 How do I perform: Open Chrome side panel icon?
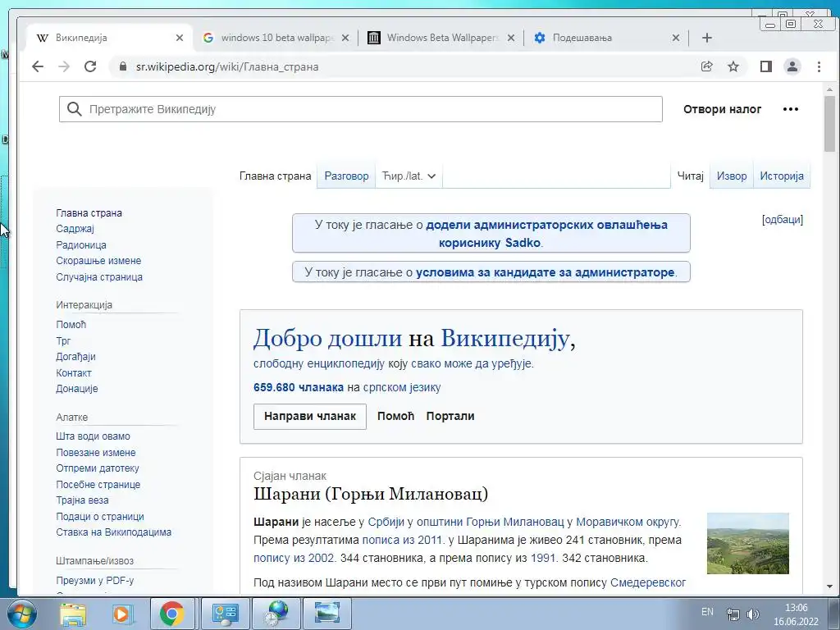(x=765, y=66)
